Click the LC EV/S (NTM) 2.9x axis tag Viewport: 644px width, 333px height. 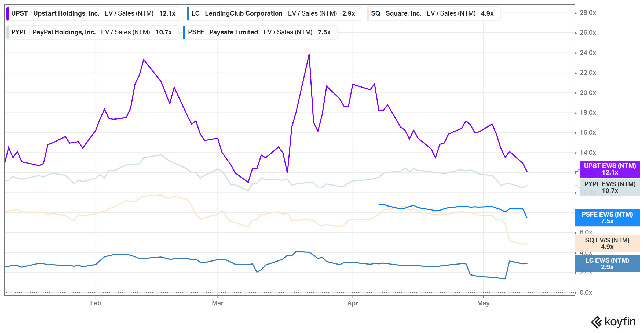[x=607, y=264]
